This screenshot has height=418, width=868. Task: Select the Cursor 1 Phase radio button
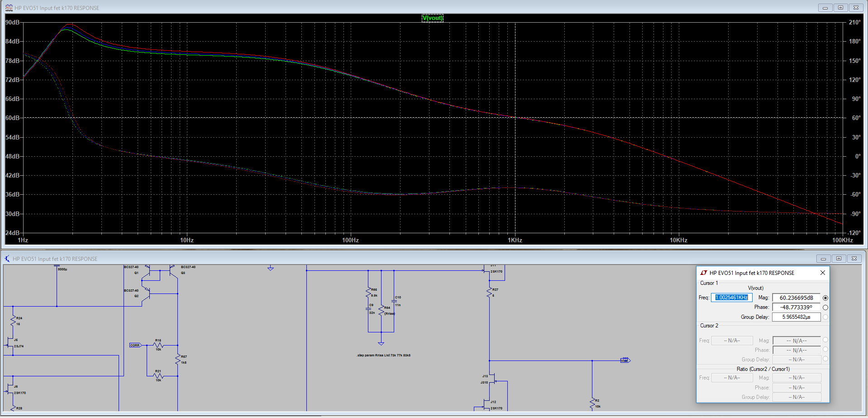[825, 307]
